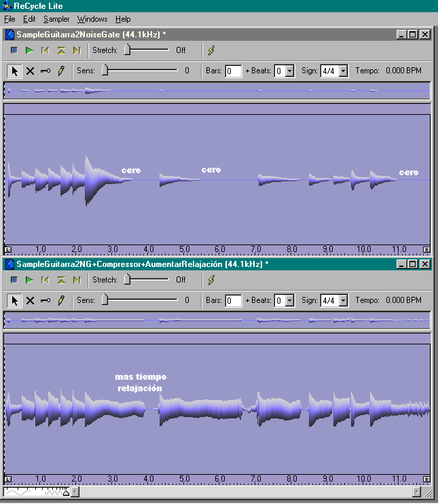
Task: Open Beats dropdown in NoiseGate window
Action: click(289, 71)
